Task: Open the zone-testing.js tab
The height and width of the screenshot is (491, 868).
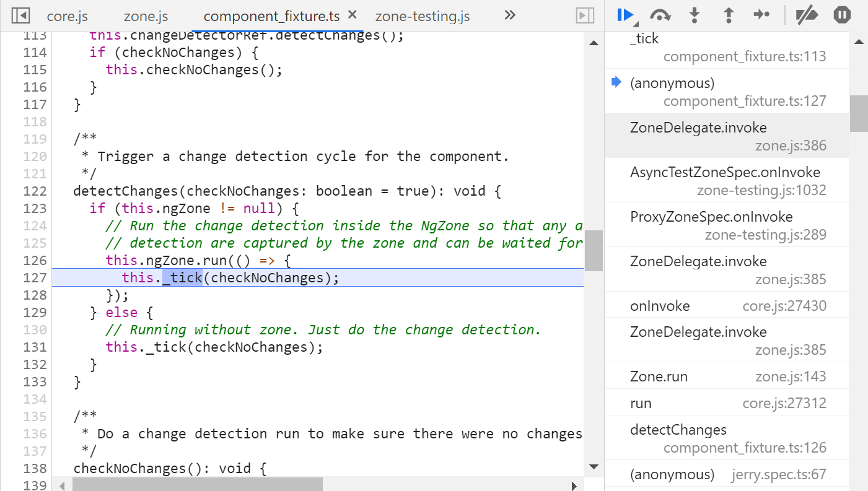Action: (423, 16)
